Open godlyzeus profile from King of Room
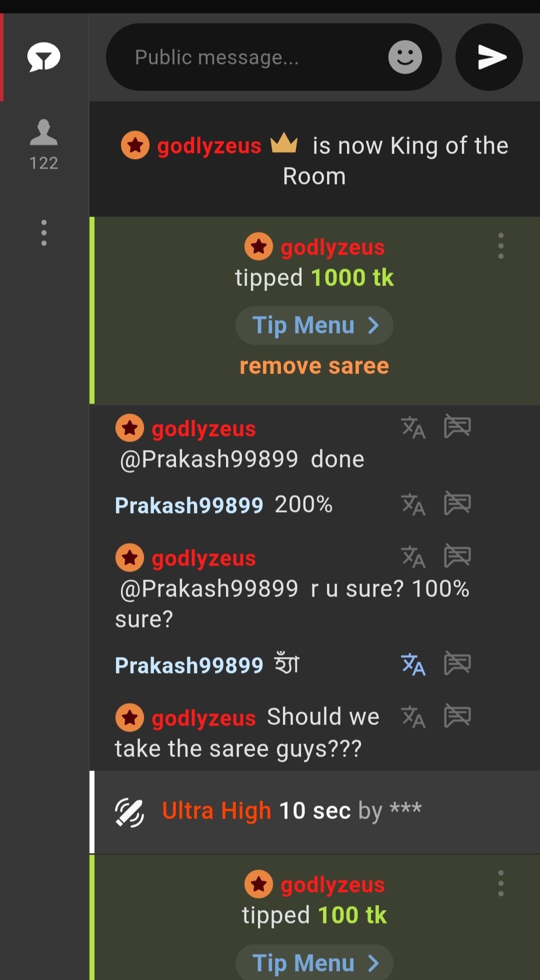540x980 pixels. coord(209,146)
